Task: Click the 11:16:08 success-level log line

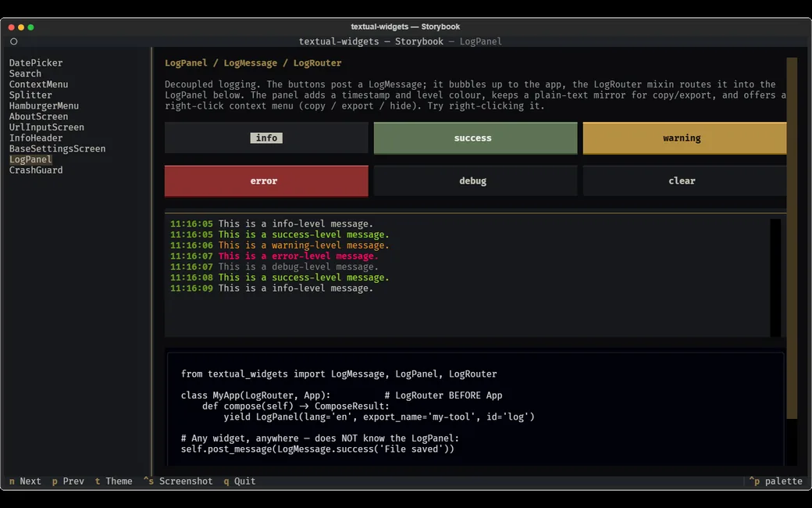Action: click(280, 277)
